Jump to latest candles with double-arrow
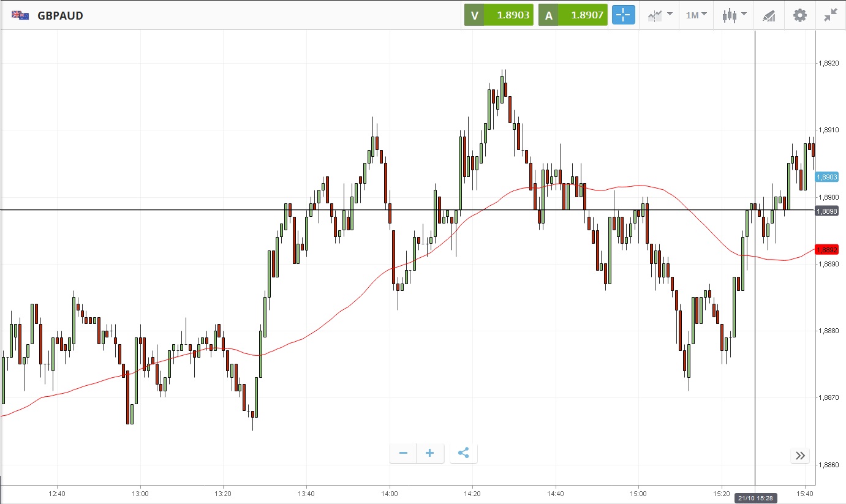Screen dimensions: 846x504 [800, 456]
